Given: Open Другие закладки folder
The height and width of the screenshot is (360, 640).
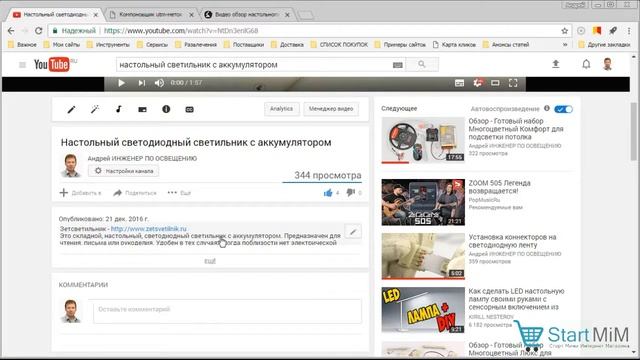Looking at the screenshot, I should click(x=604, y=44).
